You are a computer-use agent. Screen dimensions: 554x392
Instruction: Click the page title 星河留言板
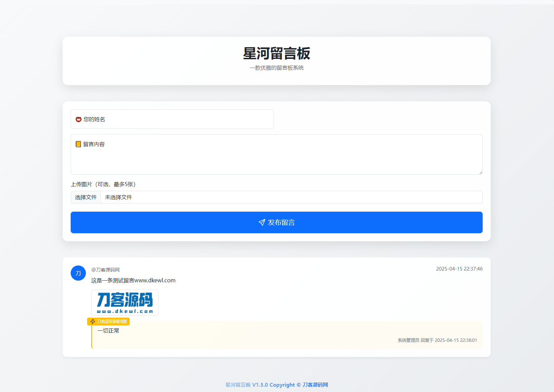pyautogui.click(x=276, y=54)
